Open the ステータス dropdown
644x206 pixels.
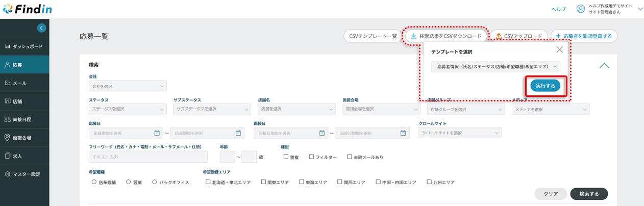point(128,109)
